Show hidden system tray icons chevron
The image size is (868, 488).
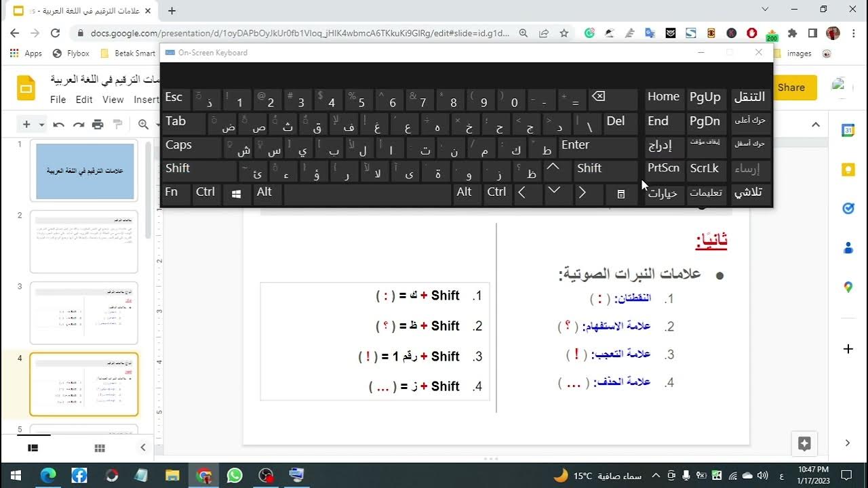tap(656, 475)
